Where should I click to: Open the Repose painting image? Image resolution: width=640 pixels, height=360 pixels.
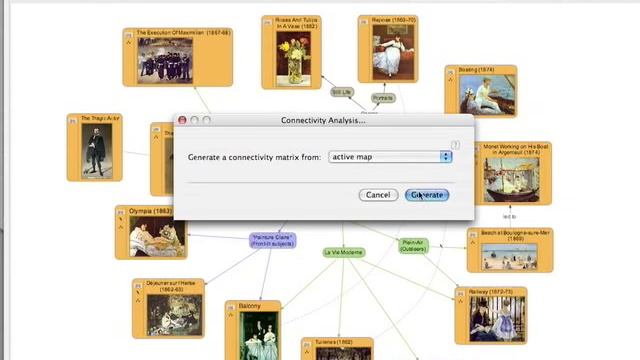point(393,51)
